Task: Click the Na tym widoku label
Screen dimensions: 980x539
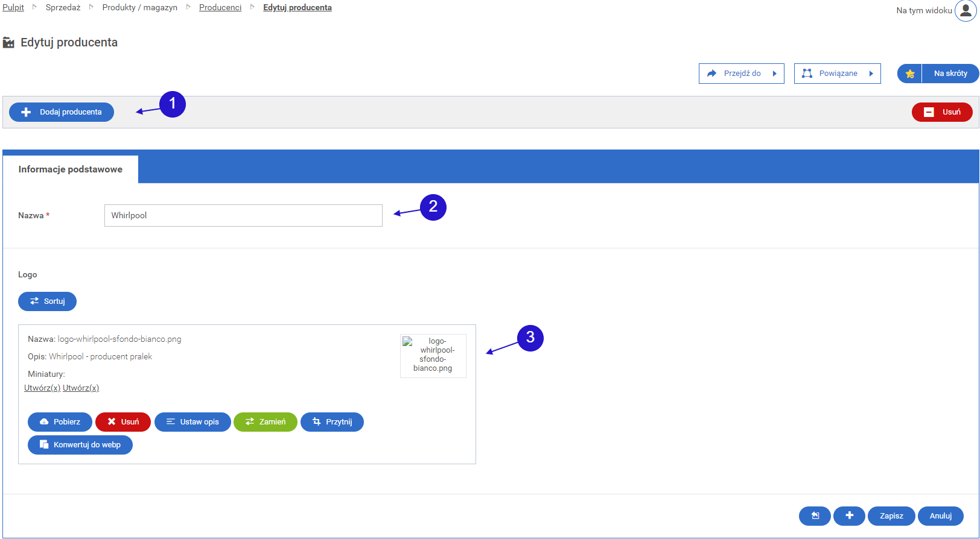Action: [x=924, y=10]
